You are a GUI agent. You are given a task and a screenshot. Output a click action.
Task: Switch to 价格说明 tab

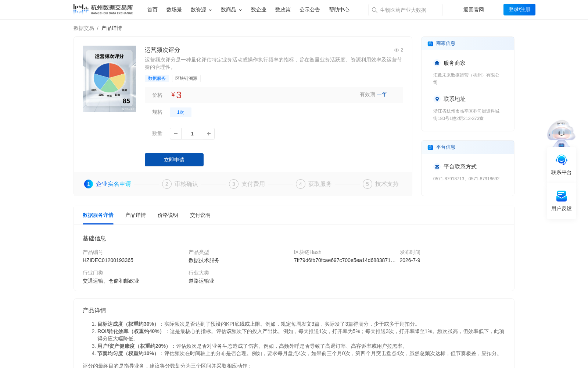pos(168,215)
